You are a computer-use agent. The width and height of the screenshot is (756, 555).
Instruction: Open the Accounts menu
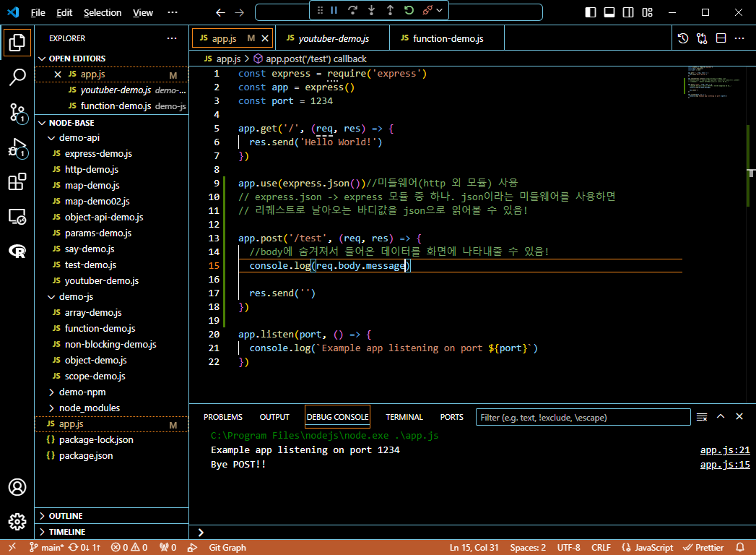coord(17,487)
